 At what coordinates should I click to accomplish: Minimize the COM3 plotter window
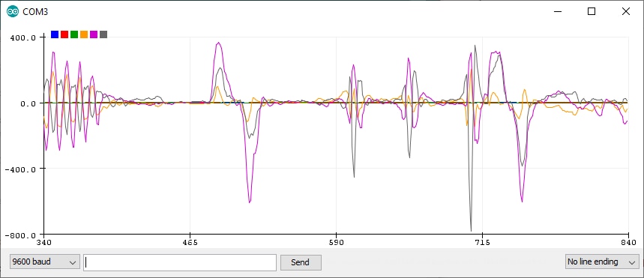557,11
